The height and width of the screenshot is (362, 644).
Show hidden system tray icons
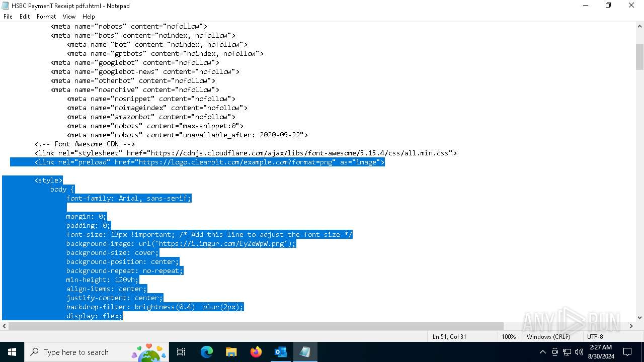point(542,352)
